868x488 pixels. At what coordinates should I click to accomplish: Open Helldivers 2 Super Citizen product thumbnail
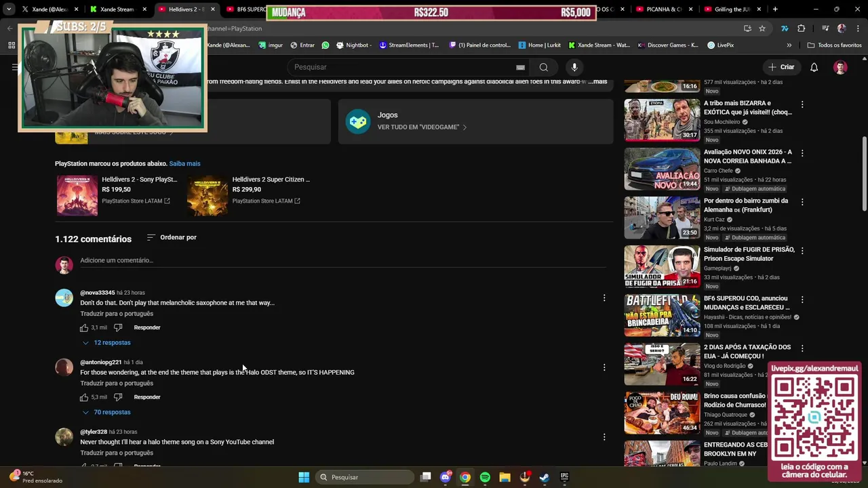208,196
